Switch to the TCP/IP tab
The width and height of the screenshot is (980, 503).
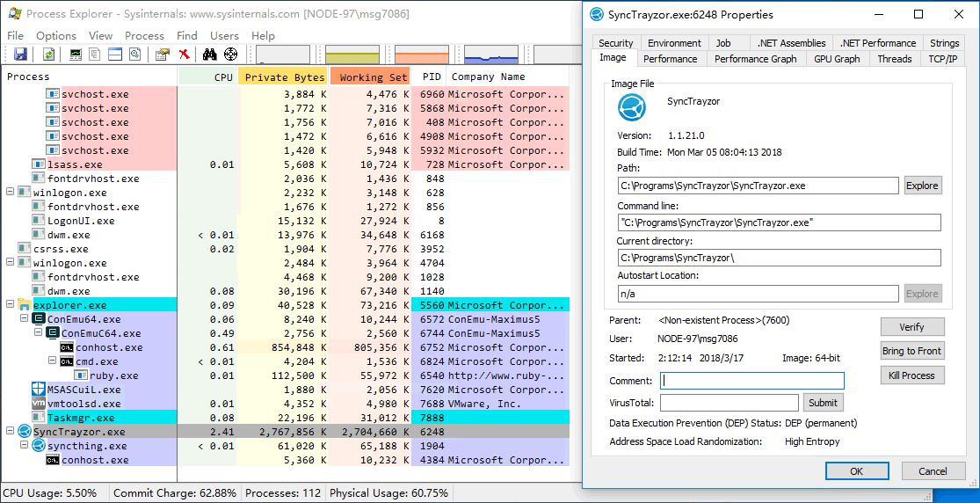point(942,59)
